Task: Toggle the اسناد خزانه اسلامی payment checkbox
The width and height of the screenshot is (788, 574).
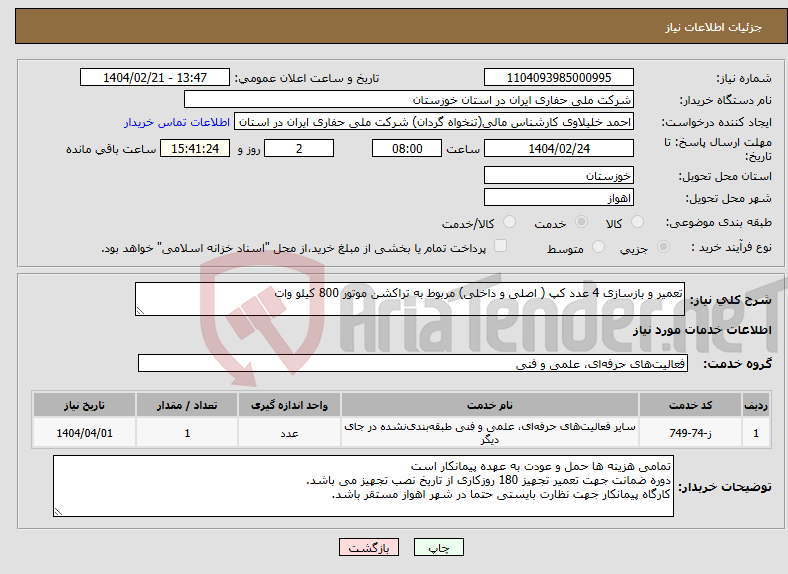Action: (500, 246)
